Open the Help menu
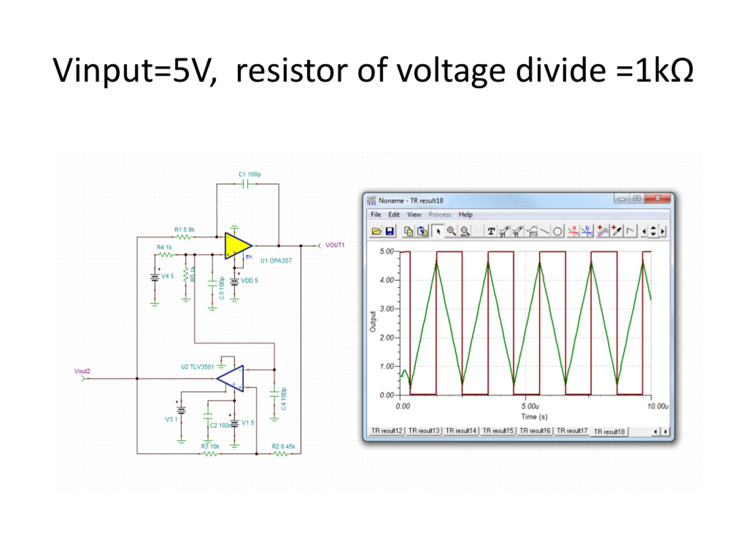Image resolution: width=747 pixels, height=560 pixels. click(x=465, y=215)
